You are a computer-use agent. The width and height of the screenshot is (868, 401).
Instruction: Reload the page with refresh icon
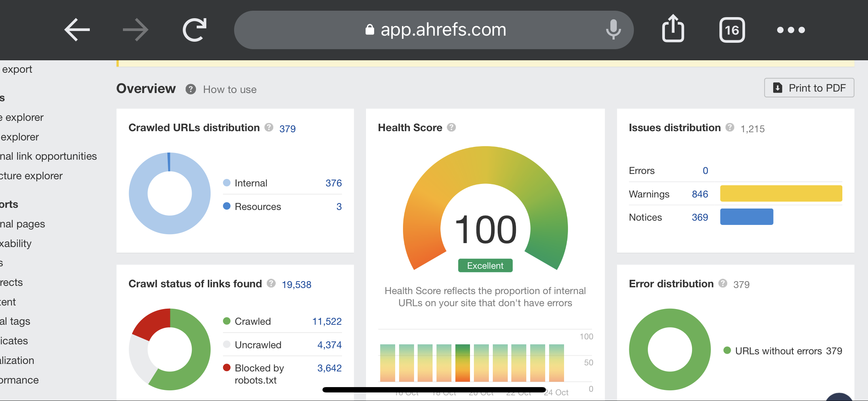[195, 30]
